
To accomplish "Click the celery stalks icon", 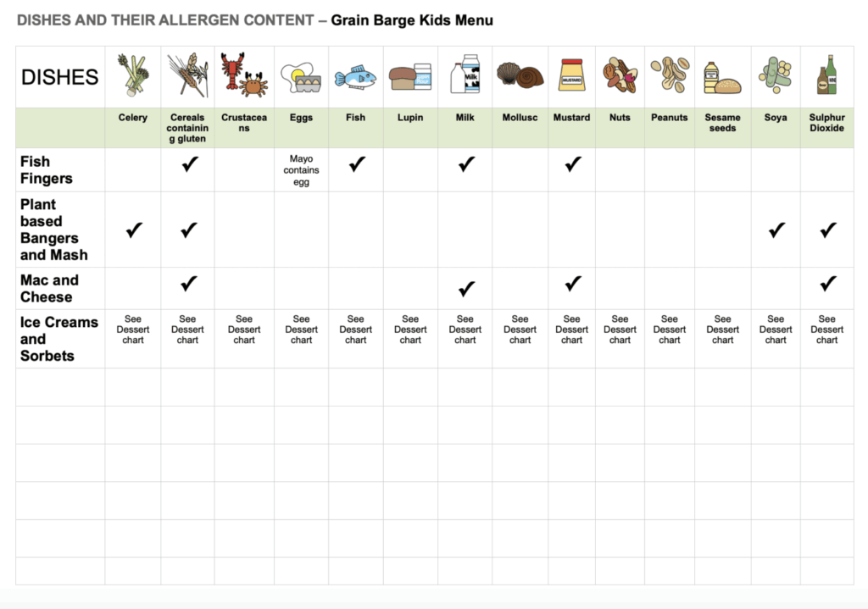I will pos(133,75).
